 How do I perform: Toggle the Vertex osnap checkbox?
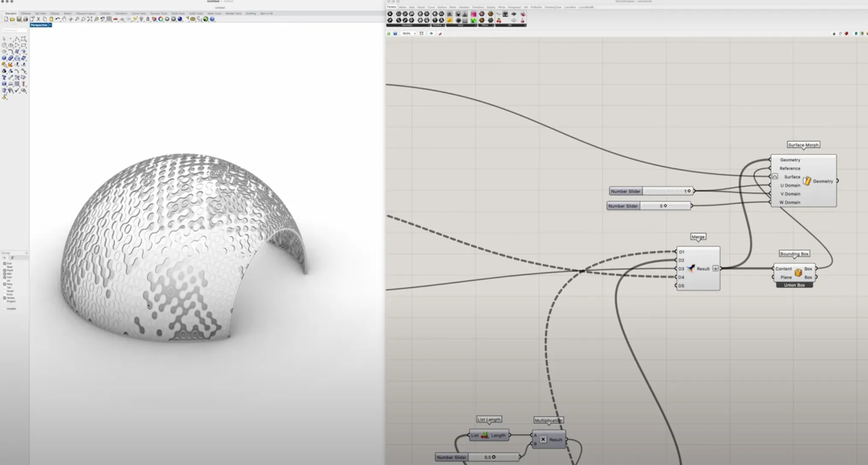click(x=5, y=298)
